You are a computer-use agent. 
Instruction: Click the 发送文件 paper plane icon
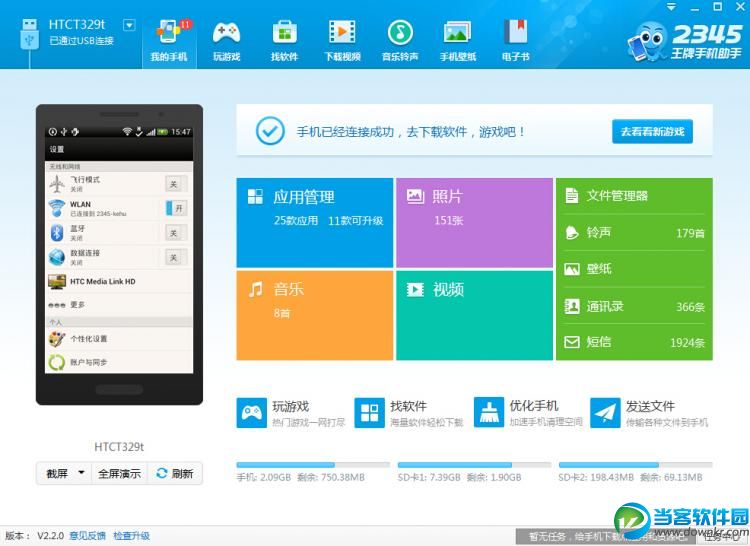tap(605, 413)
